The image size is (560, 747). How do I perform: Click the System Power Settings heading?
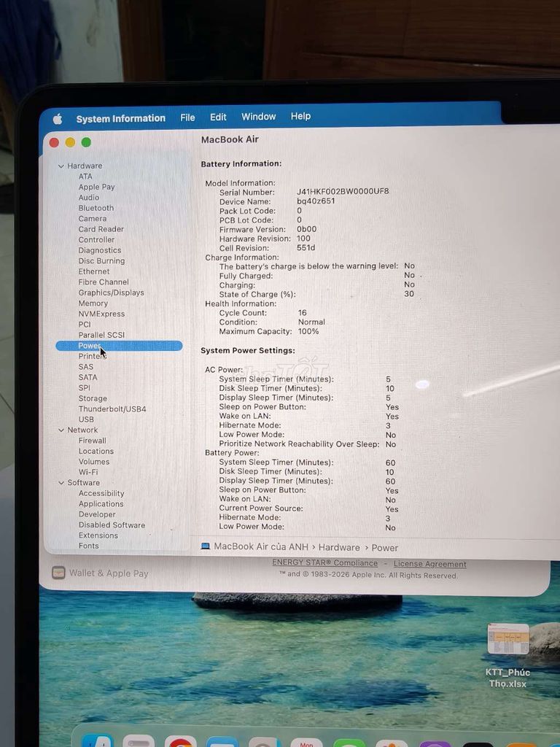pyautogui.click(x=248, y=351)
